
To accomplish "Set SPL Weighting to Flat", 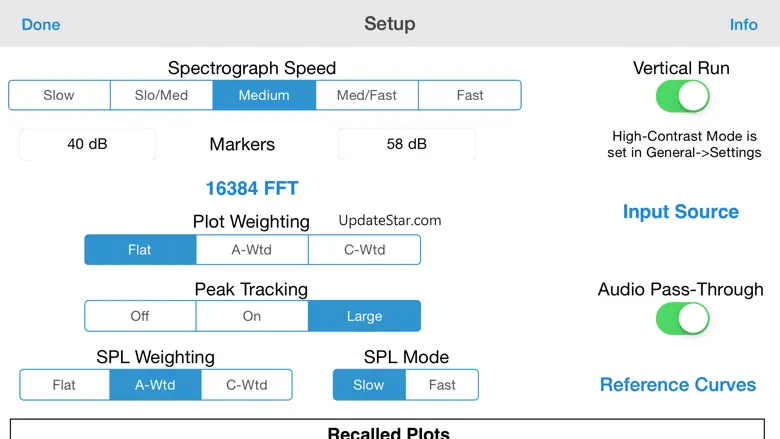I will coord(64,385).
